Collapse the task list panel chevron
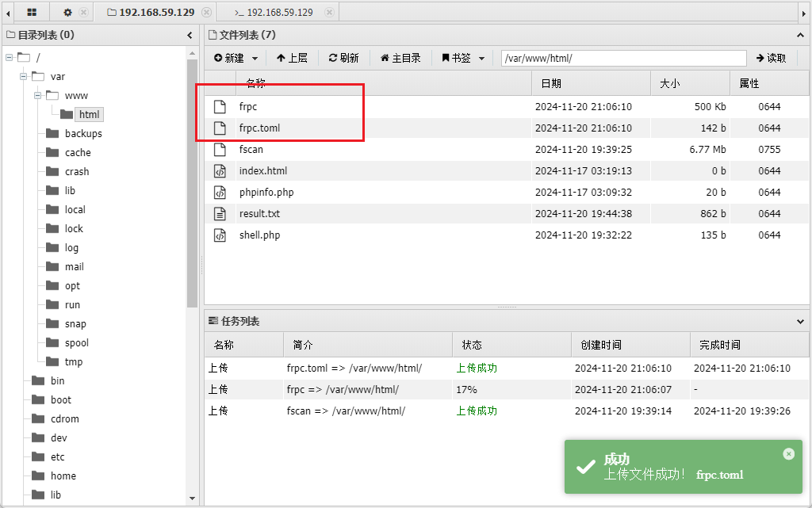This screenshot has height=508, width=812. coord(800,321)
